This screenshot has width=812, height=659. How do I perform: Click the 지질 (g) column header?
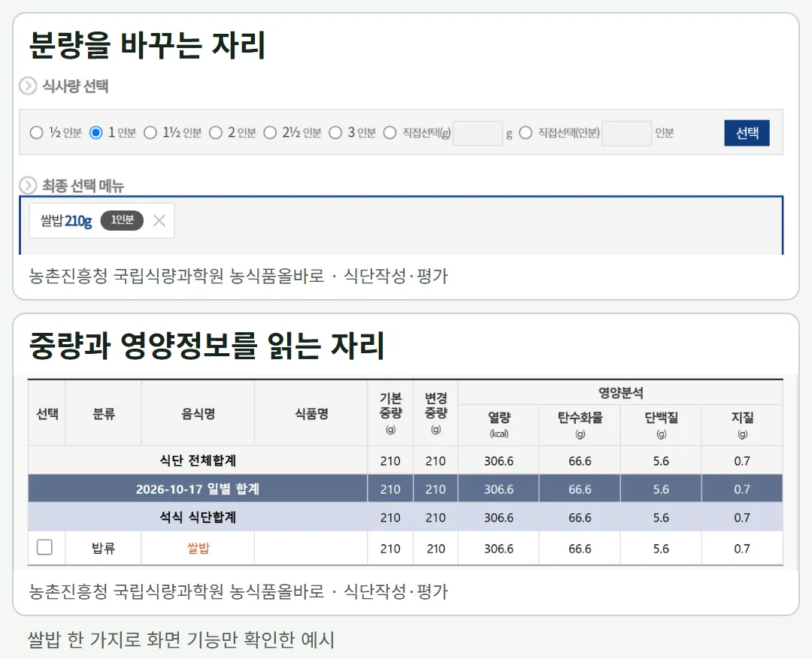click(742, 425)
